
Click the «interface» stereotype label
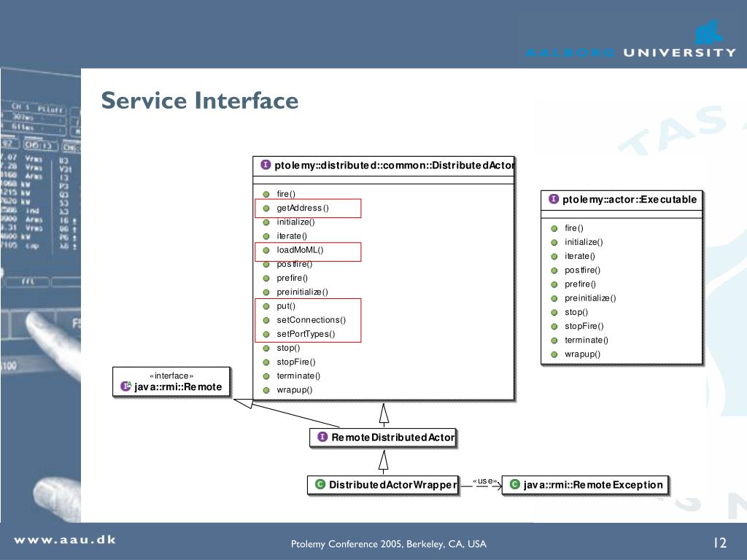171,376
